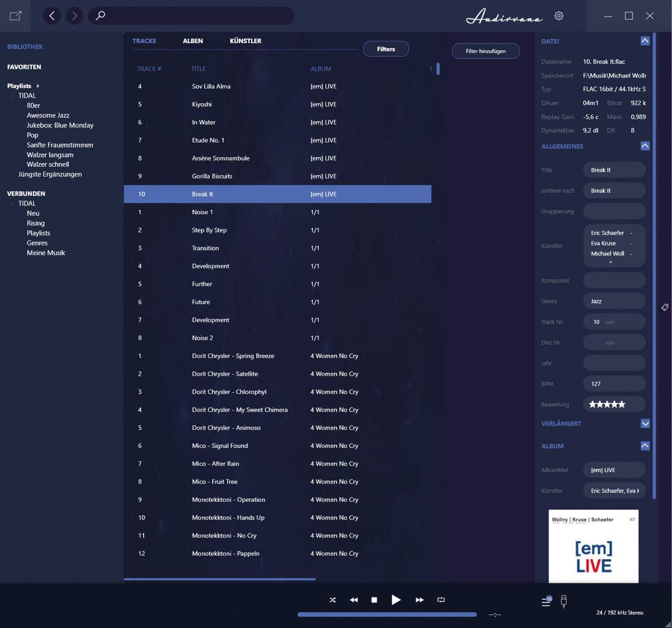Click the [em] LIVE album cover

click(x=594, y=546)
